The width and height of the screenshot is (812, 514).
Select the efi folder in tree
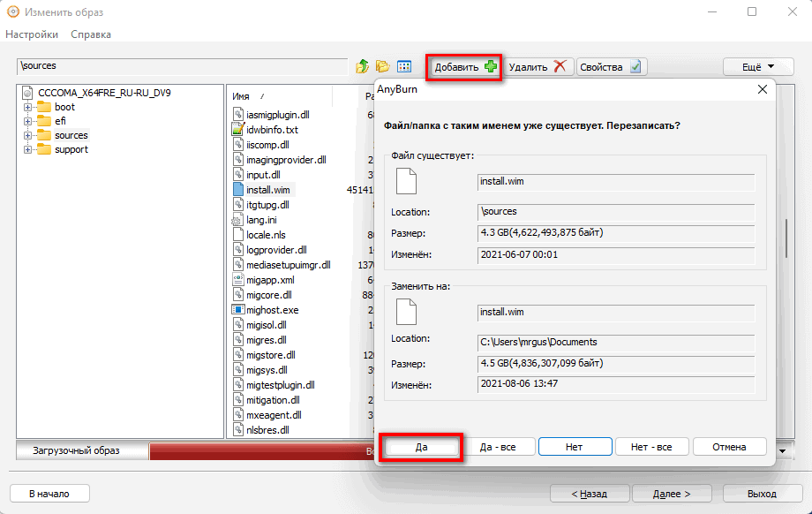click(60, 121)
